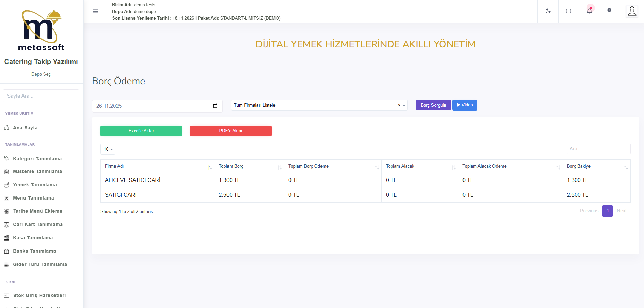Click the help question mark icon

coord(609,10)
